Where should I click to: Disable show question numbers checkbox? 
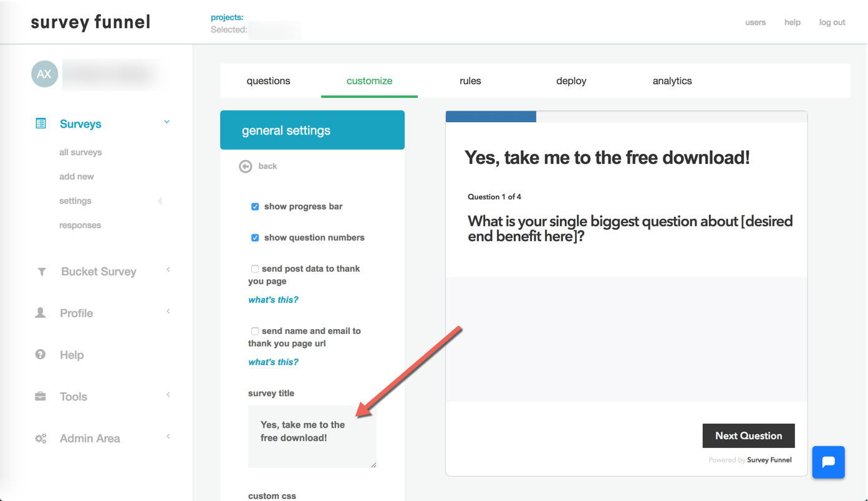[x=255, y=237]
